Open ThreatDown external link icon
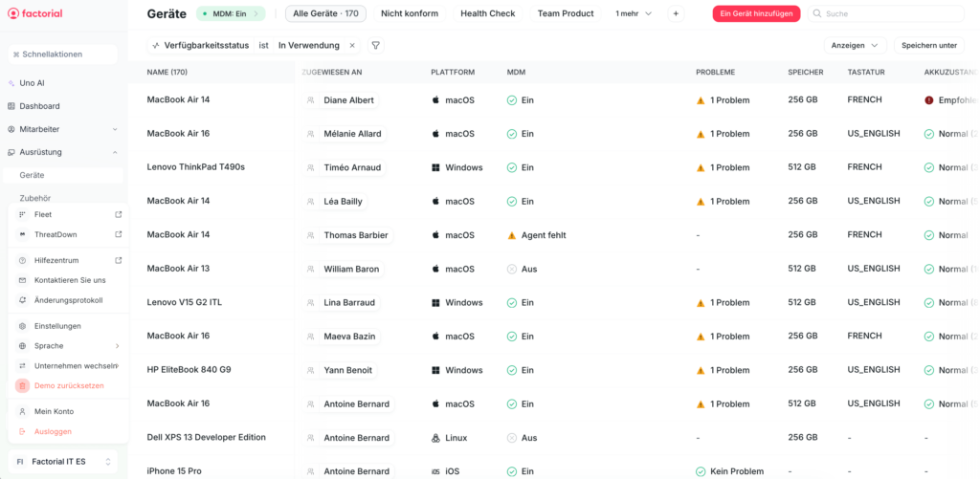Image resolution: width=980 pixels, height=479 pixels. (x=119, y=234)
